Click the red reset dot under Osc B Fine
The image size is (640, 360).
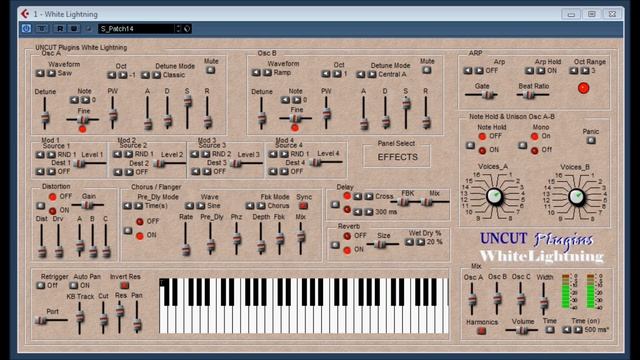click(x=295, y=128)
